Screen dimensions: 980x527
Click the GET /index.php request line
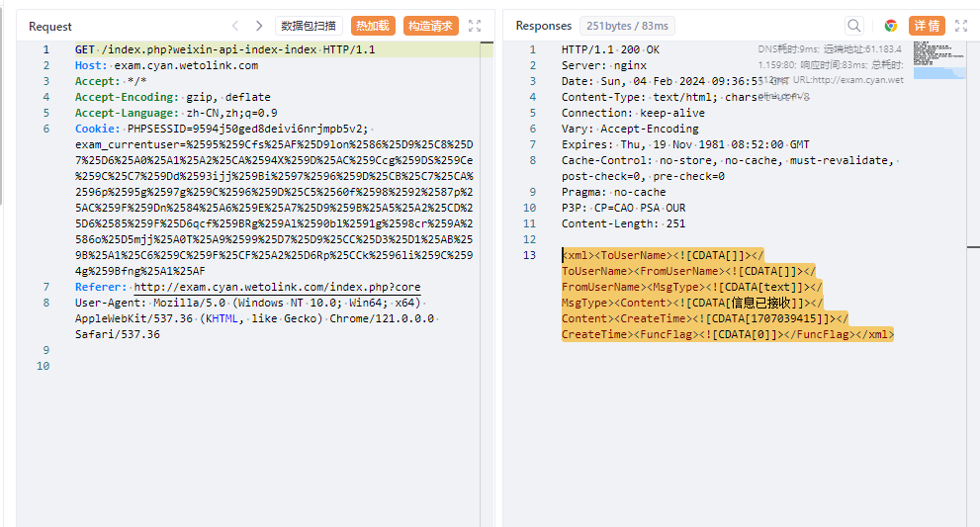click(x=225, y=49)
